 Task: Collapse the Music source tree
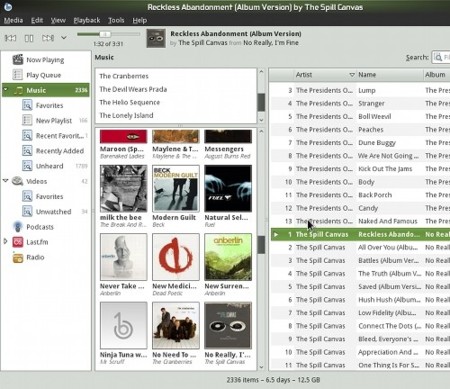(6, 89)
